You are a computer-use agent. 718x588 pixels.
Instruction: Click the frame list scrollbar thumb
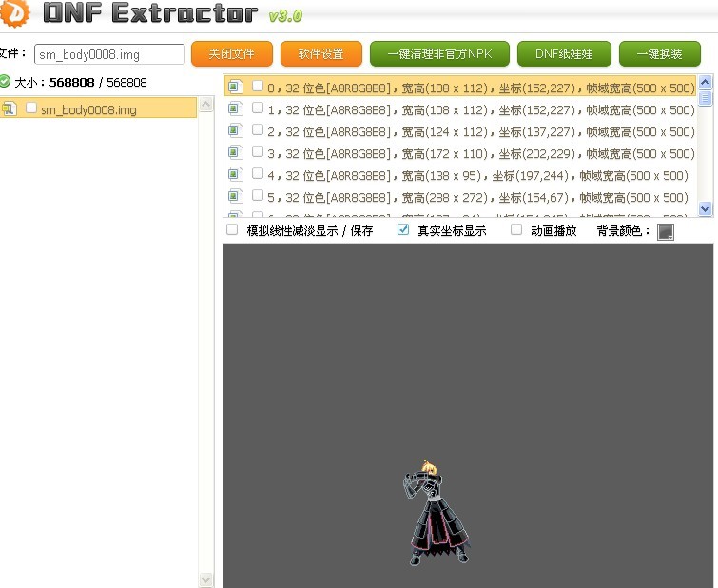coord(706,98)
